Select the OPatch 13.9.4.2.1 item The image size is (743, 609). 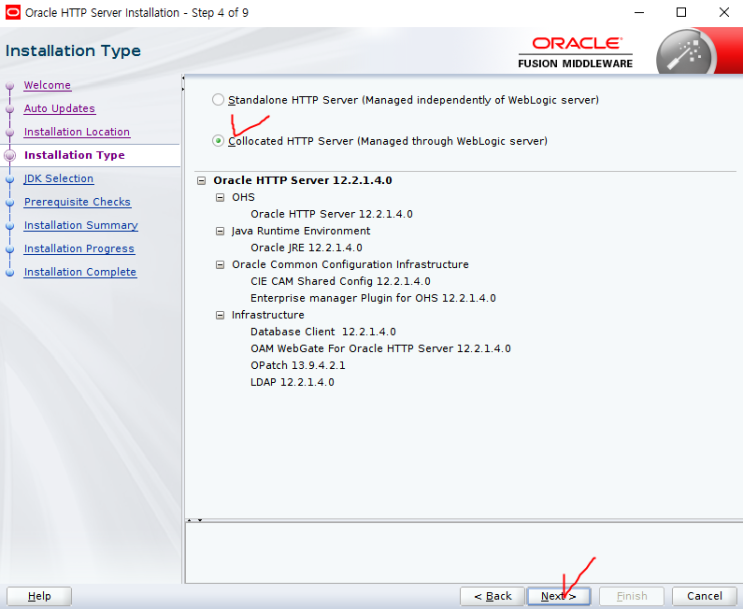298,365
